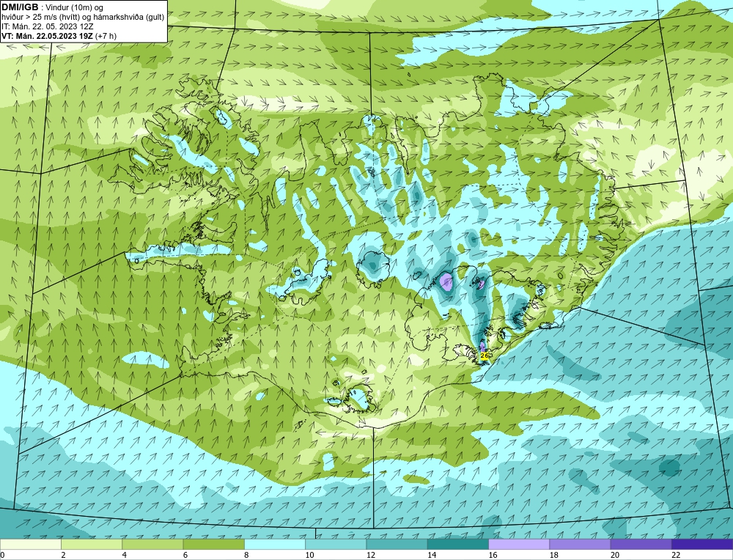The image size is (733, 560).
Task: Click the DMI/IGB title text
Action: [20, 7]
